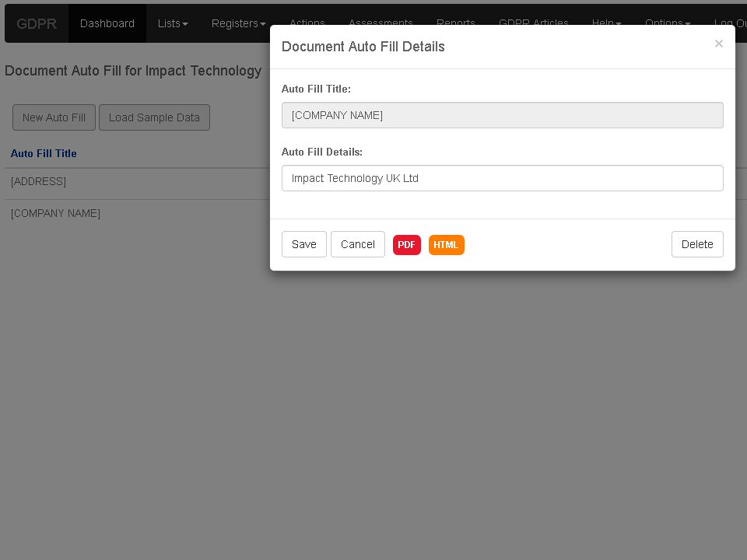This screenshot has height=560, width=747.
Task: Click the New Auto Fill button
Action: coord(54,117)
